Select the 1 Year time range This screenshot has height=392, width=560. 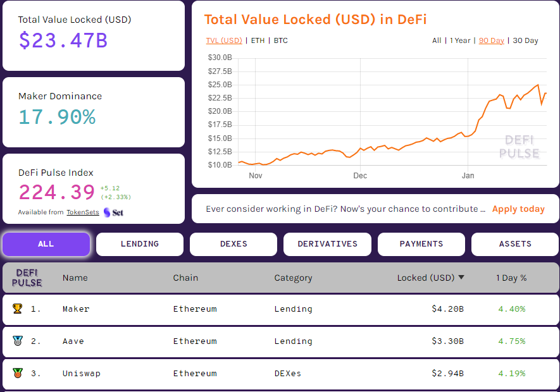(460, 40)
